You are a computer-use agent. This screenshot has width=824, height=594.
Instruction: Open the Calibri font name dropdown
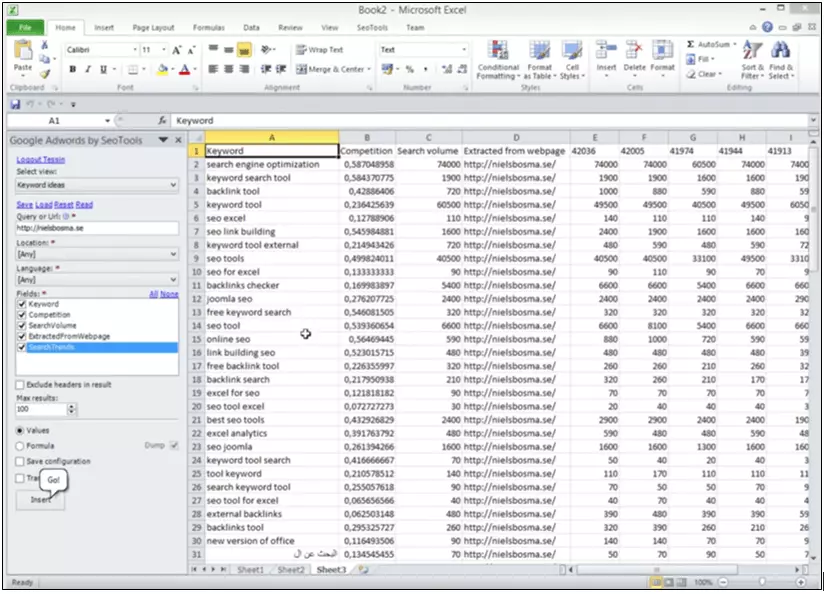134,49
